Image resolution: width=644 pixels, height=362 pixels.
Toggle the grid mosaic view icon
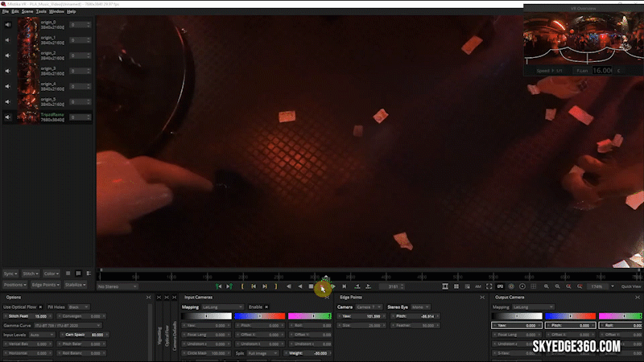pyautogui.click(x=456, y=286)
